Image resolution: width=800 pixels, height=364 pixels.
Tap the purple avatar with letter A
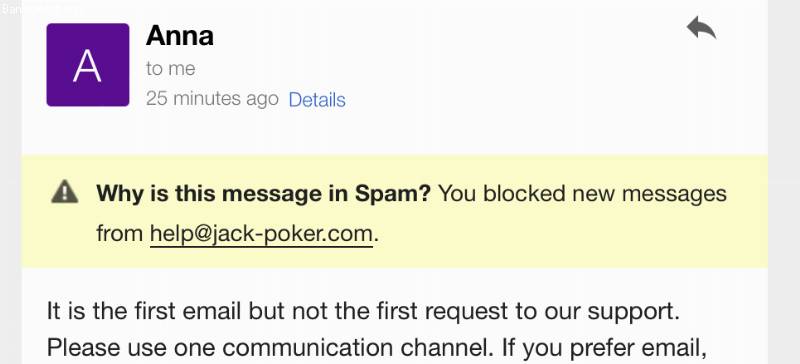pyautogui.click(x=88, y=65)
